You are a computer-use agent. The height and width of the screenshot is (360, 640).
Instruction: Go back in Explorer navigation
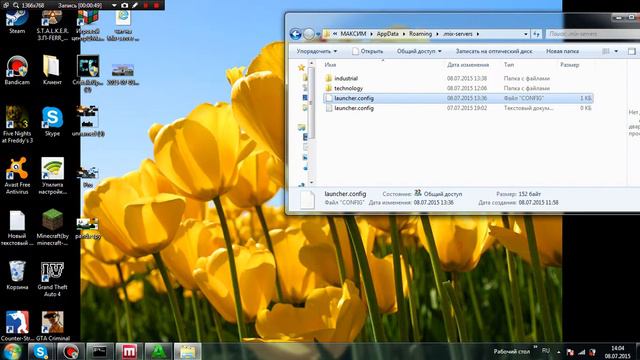click(x=296, y=34)
